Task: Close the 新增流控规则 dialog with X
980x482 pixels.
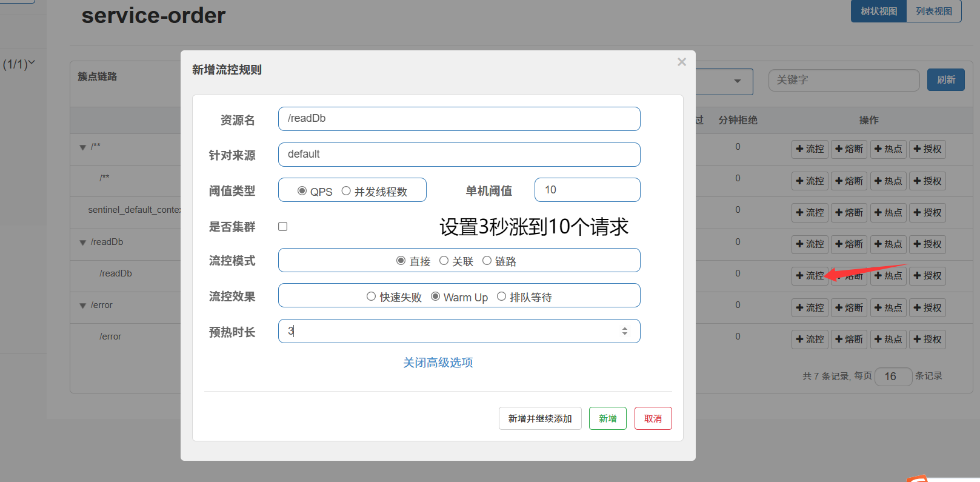Action: coord(682,62)
